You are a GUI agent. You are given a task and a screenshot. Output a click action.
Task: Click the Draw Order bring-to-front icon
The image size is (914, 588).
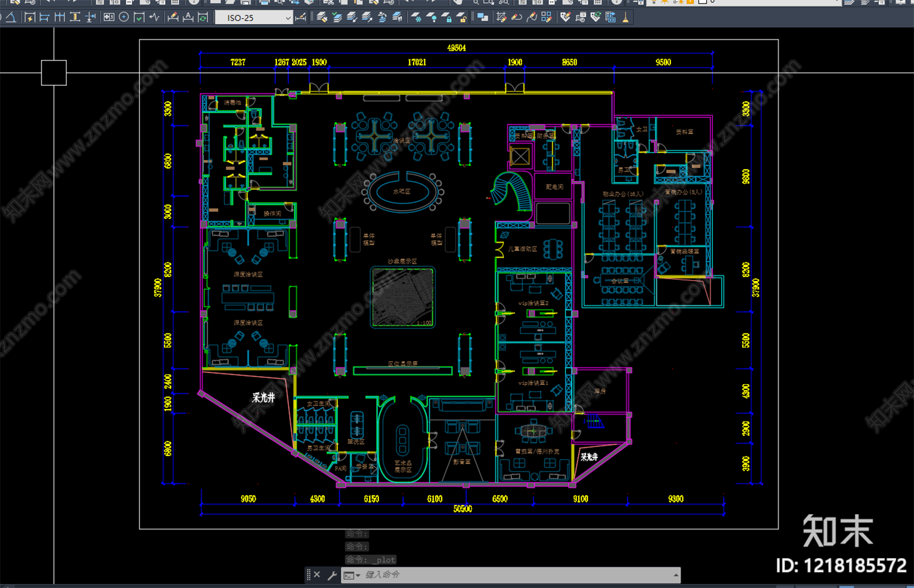click(x=483, y=17)
